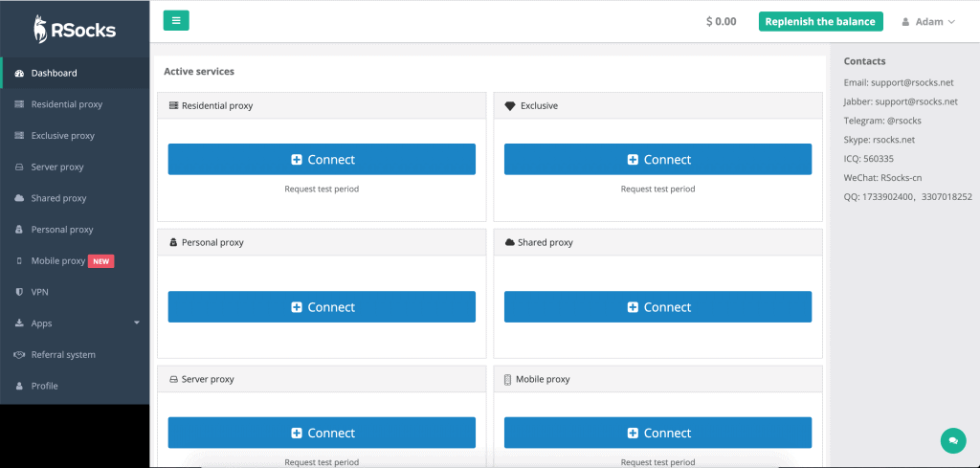This screenshot has width=980, height=468.
Task: Open the live chat bubble icon
Action: click(x=952, y=440)
